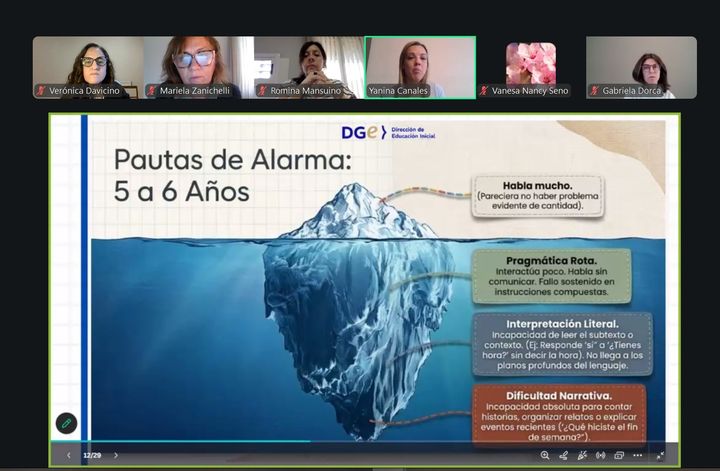The image size is (720, 471).
Task: Select Gabriela Dorca's video tile
Action: 641,67
